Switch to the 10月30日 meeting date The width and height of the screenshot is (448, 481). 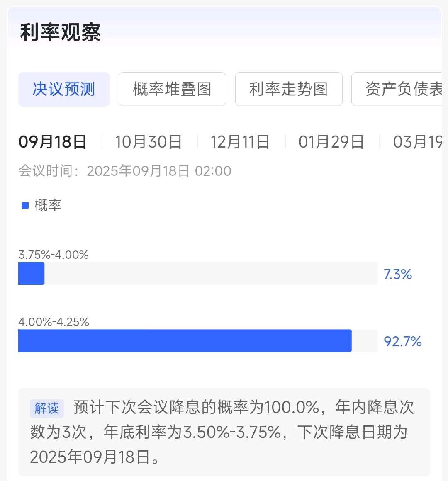(149, 142)
